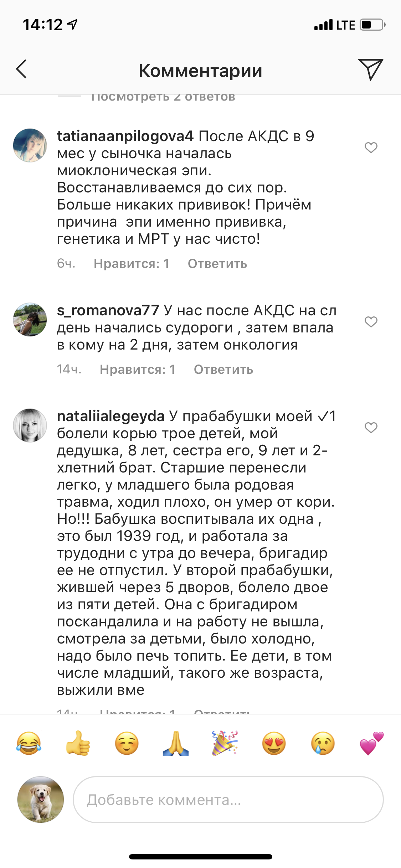Insert the thumbs up emoji
Viewport: 401px width, 868px height.
coord(78,744)
